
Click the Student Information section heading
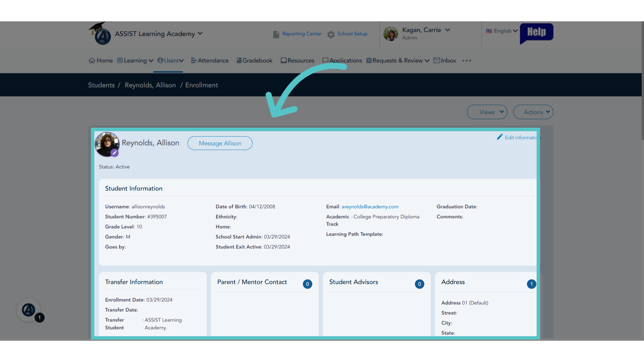133,188
